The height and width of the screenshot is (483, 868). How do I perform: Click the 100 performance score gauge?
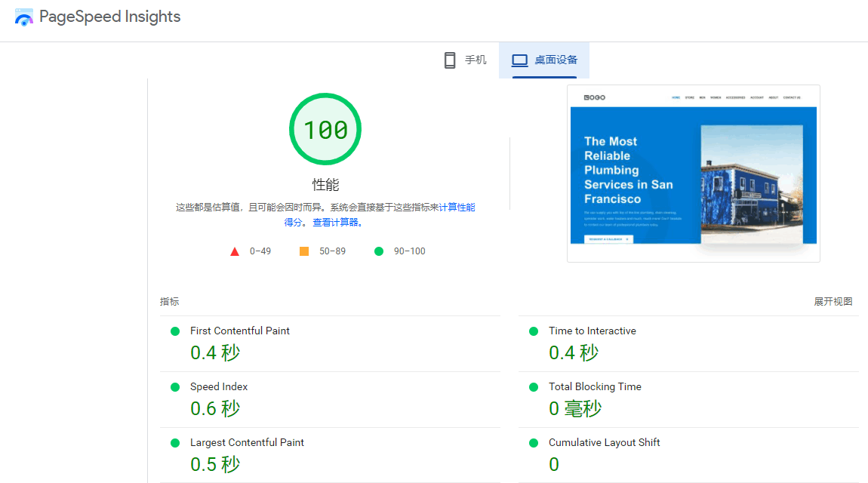click(325, 129)
